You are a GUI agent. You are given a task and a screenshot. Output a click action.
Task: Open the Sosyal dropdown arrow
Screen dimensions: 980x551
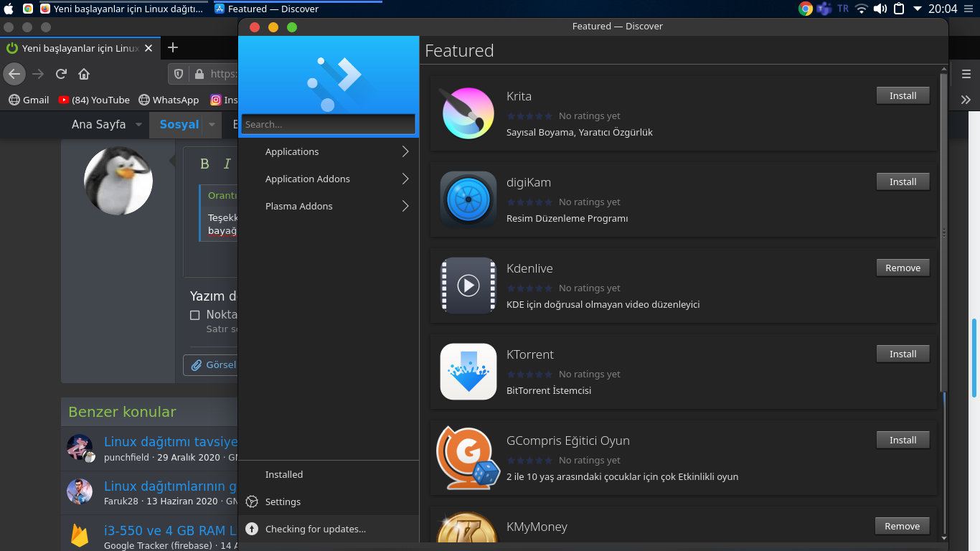[x=212, y=125]
